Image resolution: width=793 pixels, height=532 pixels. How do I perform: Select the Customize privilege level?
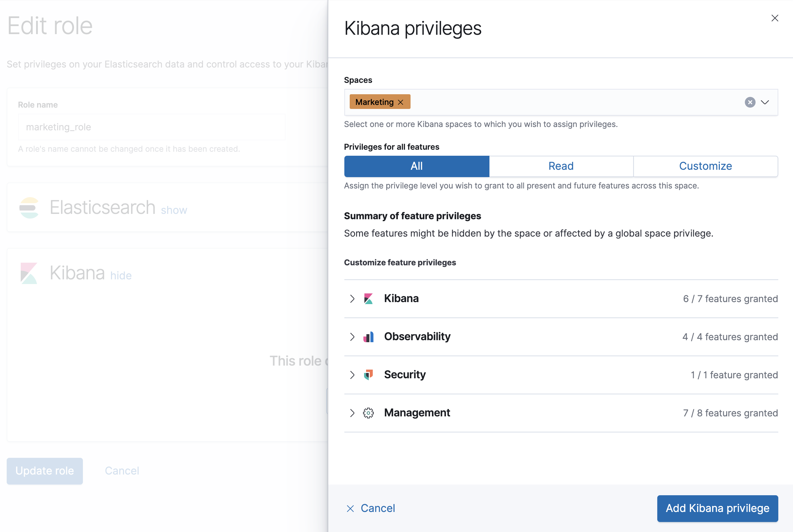[705, 166]
